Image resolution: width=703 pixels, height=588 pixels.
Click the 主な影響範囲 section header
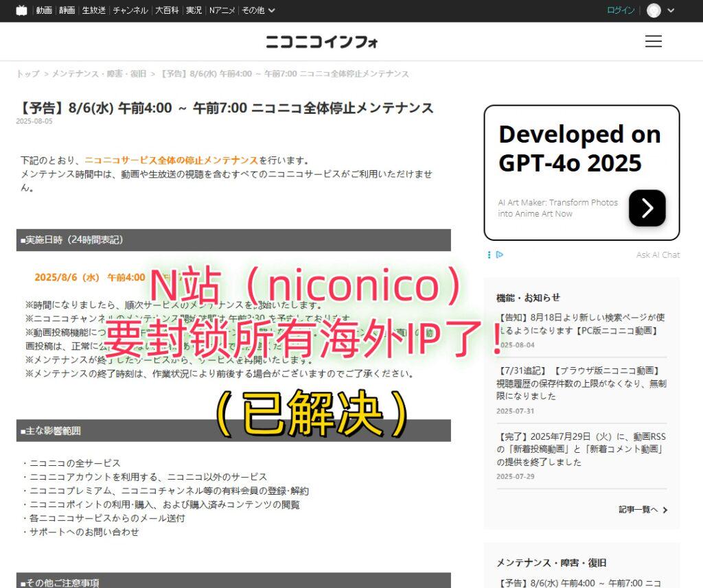click(233, 431)
